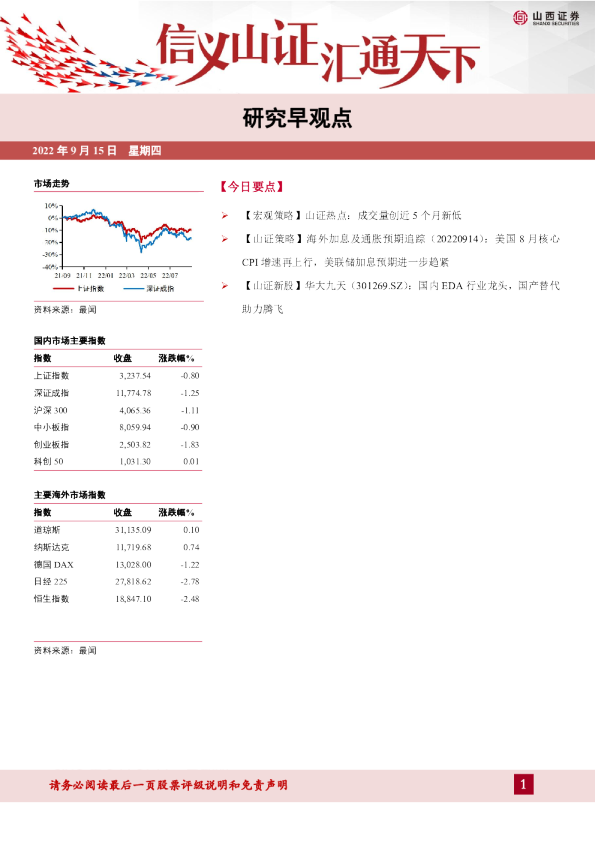Open the 宏观策略 山证热点 headline

coord(351,216)
